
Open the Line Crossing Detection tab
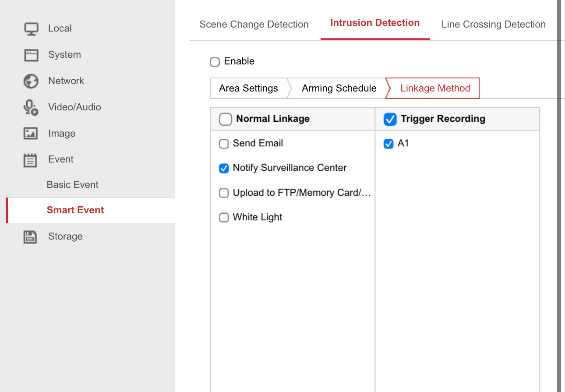(493, 25)
